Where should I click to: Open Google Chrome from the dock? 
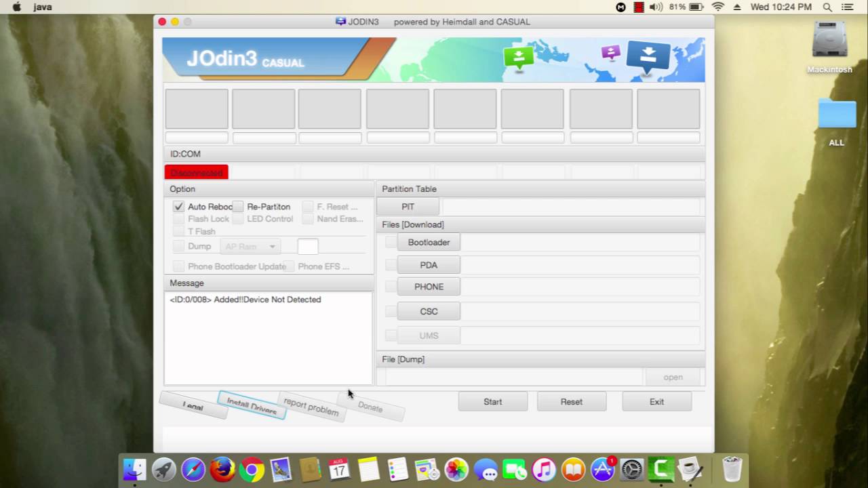(252, 469)
